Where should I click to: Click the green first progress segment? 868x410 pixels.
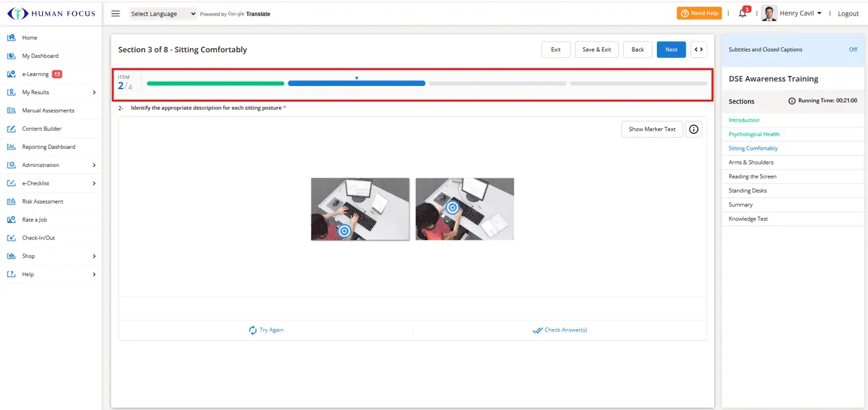215,83
